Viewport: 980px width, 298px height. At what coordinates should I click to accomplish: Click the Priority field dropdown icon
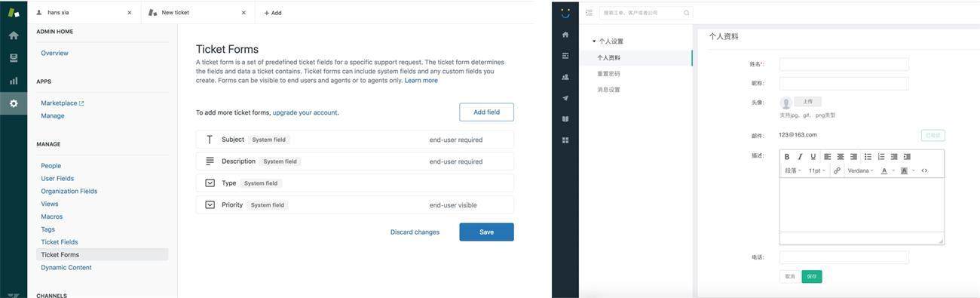coord(210,205)
